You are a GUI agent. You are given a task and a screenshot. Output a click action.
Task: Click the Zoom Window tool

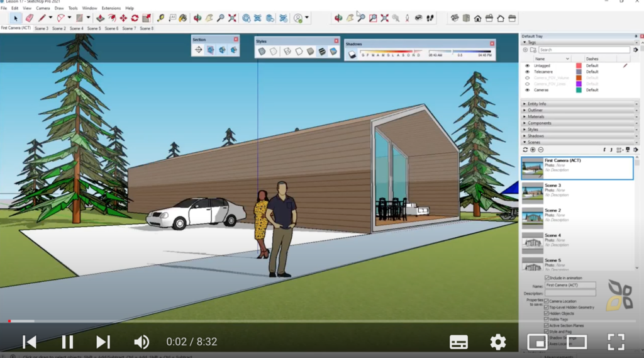click(x=373, y=18)
